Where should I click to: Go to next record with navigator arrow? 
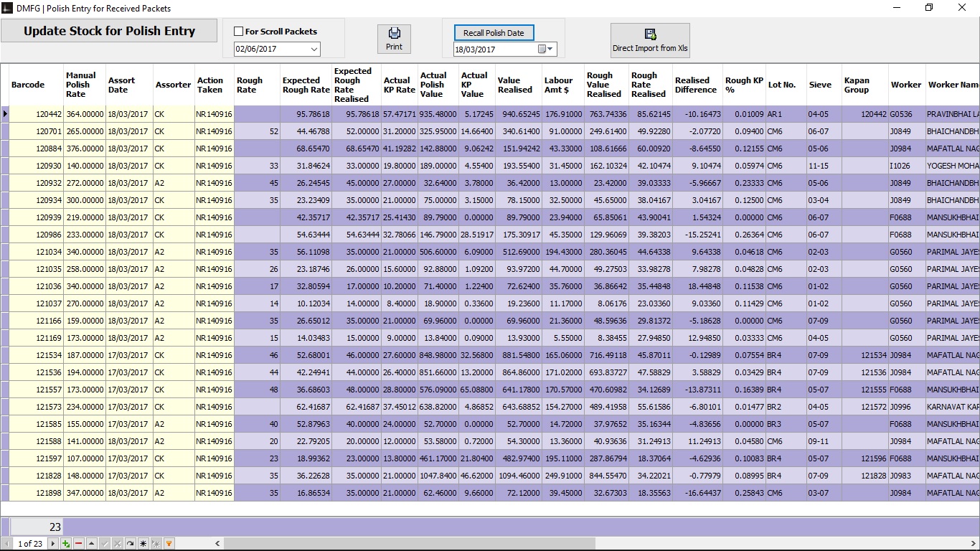[x=53, y=543]
